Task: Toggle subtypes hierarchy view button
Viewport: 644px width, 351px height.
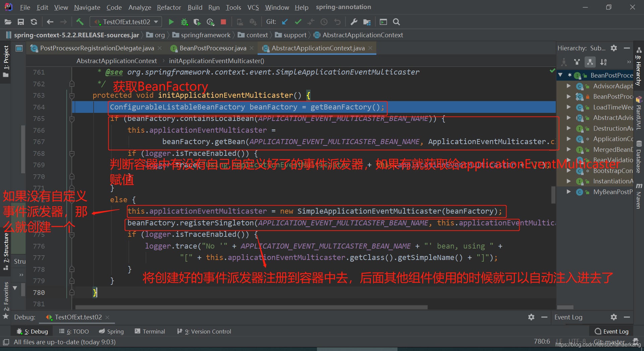Action: 590,62
